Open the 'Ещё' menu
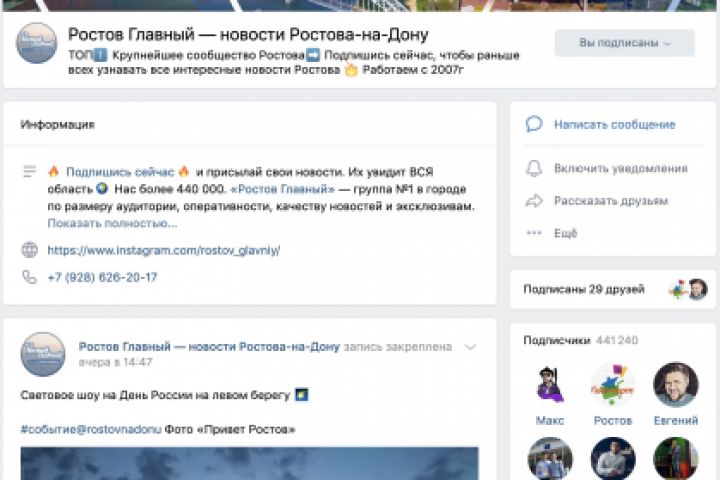The image size is (720, 480). (565, 233)
